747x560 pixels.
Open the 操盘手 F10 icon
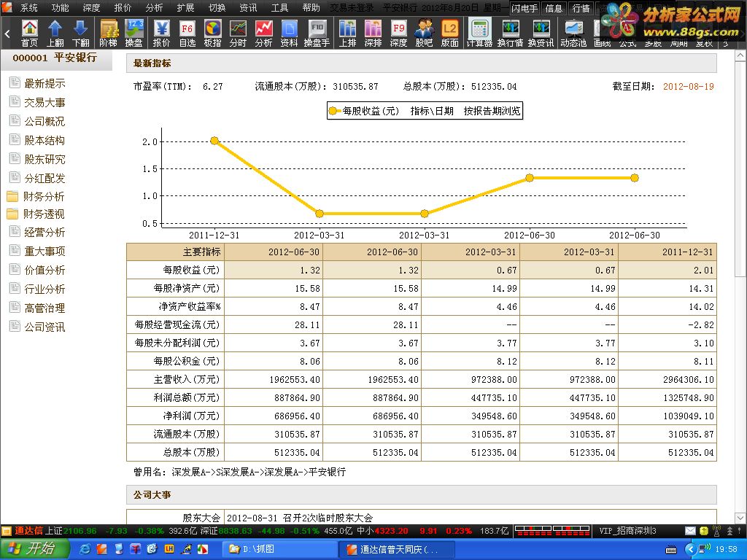(317, 33)
